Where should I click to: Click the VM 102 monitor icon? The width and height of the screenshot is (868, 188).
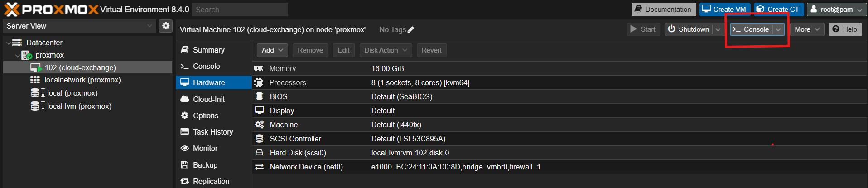click(x=36, y=67)
